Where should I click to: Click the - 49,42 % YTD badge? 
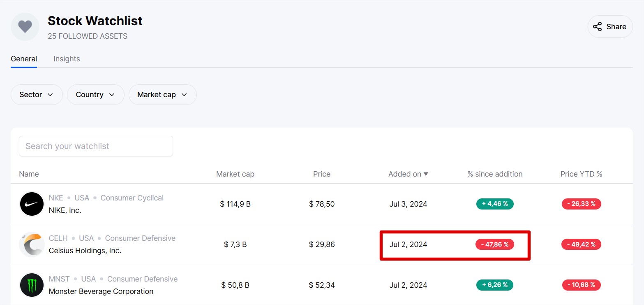pos(581,244)
